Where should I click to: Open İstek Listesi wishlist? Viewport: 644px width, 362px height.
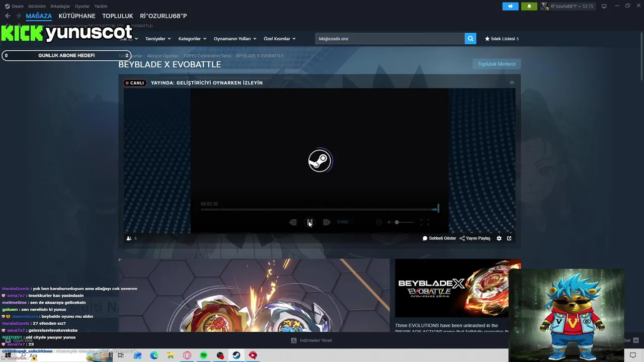502,39
